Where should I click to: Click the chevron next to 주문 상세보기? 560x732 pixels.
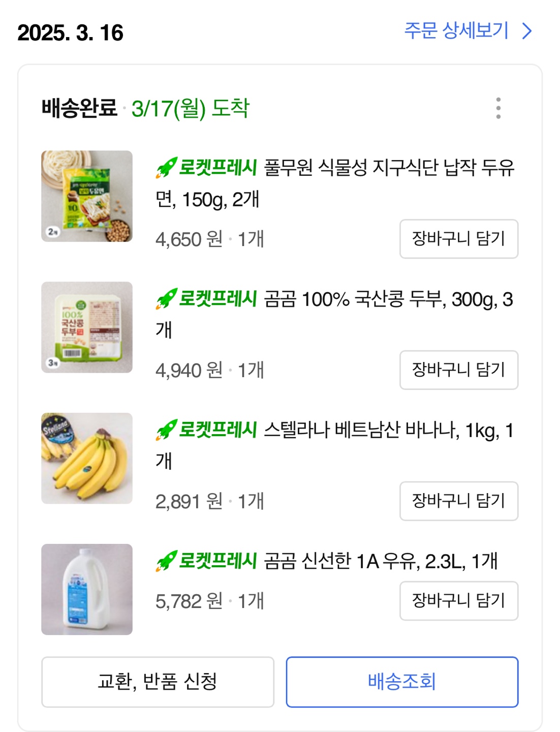click(527, 32)
